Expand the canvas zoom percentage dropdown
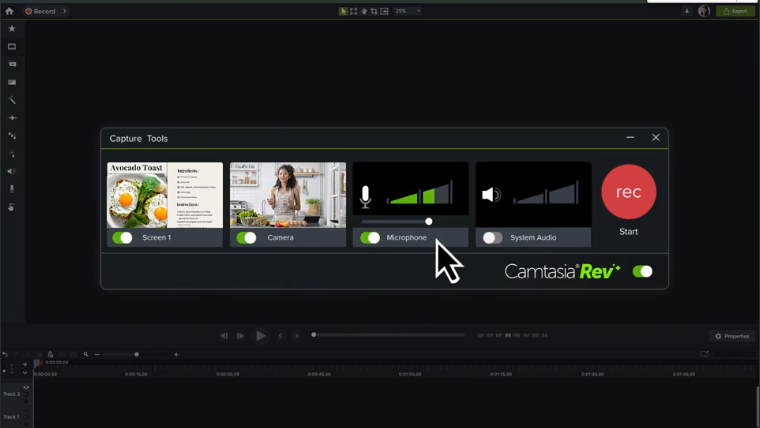The image size is (760, 428). [418, 11]
